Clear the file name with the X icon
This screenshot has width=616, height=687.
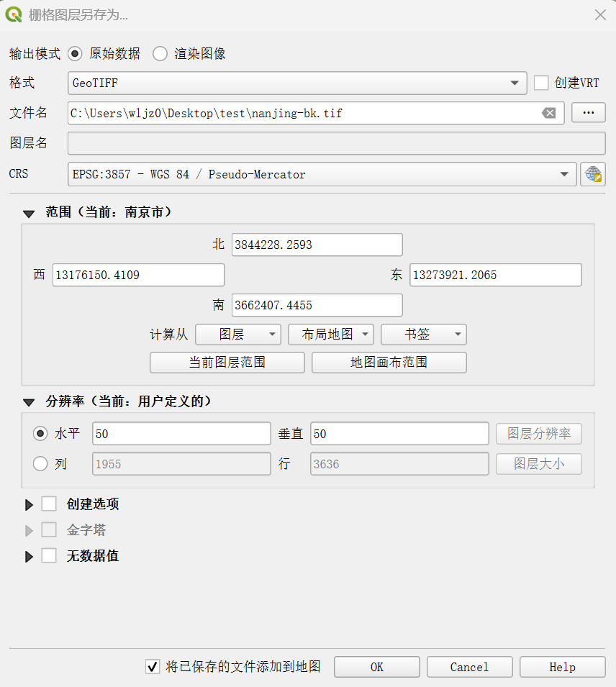pyautogui.click(x=549, y=113)
